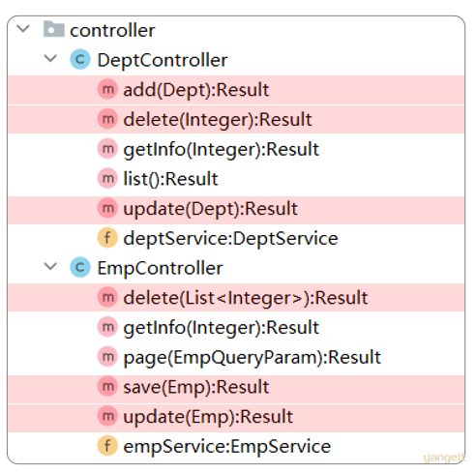
Task: Click method icon beside page(EmpQueryParam):Result
Action: point(107,357)
